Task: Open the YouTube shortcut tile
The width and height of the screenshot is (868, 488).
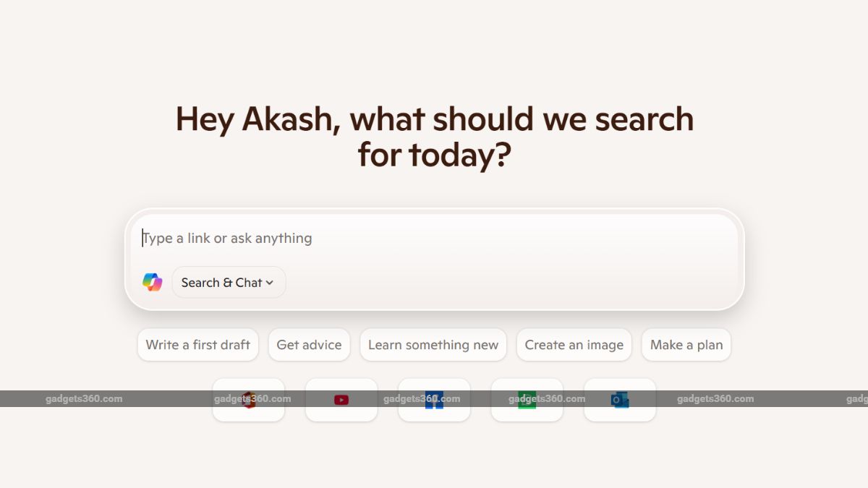Action: click(x=341, y=400)
